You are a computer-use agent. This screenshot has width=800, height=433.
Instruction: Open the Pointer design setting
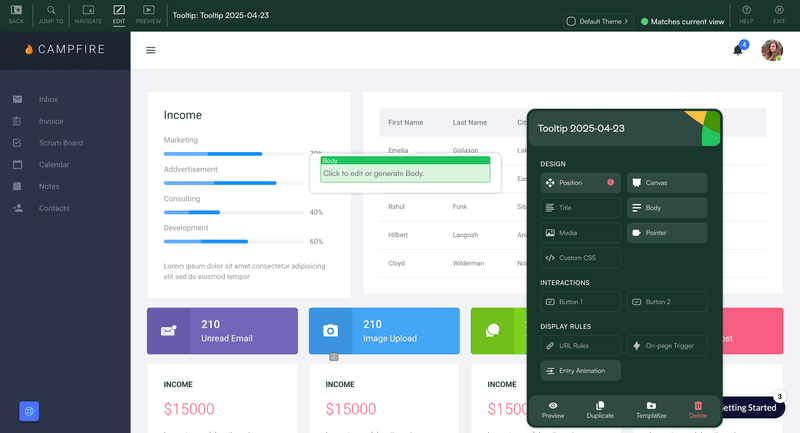click(667, 233)
